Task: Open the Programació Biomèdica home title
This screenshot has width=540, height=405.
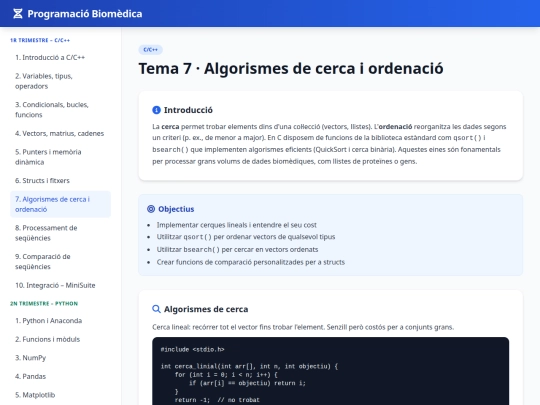Action: (x=85, y=14)
